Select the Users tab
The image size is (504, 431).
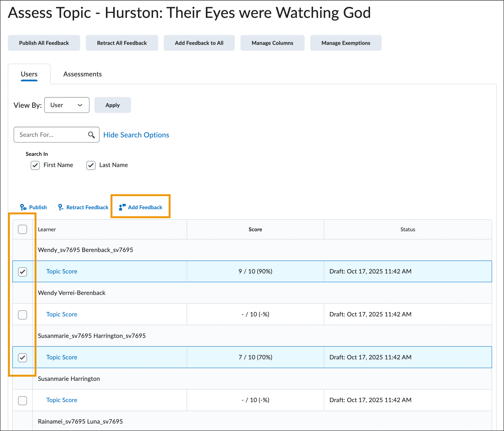pyautogui.click(x=29, y=74)
